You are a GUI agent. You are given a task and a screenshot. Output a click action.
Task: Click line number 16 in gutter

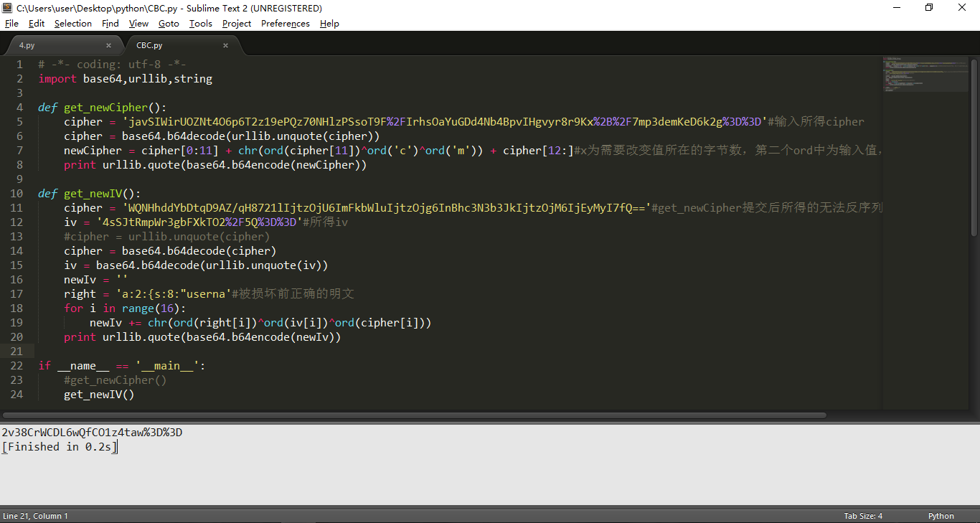(17, 280)
